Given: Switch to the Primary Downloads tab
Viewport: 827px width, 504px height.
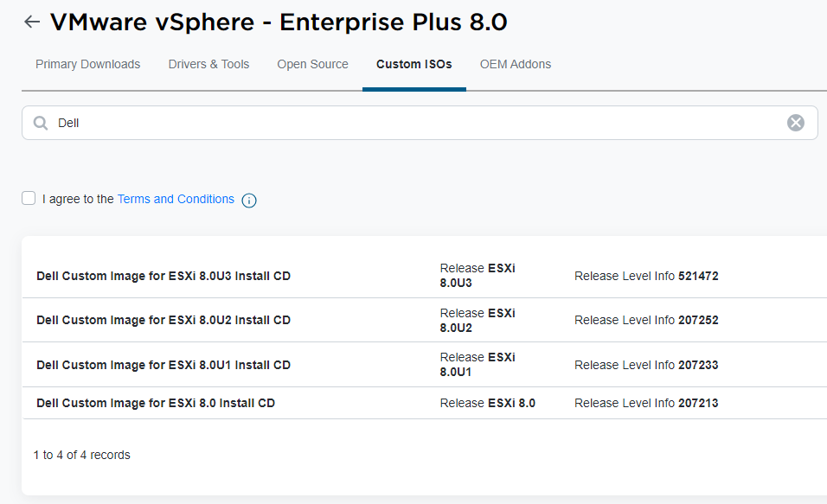Looking at the screenshot, I should [x=87, y=64].
